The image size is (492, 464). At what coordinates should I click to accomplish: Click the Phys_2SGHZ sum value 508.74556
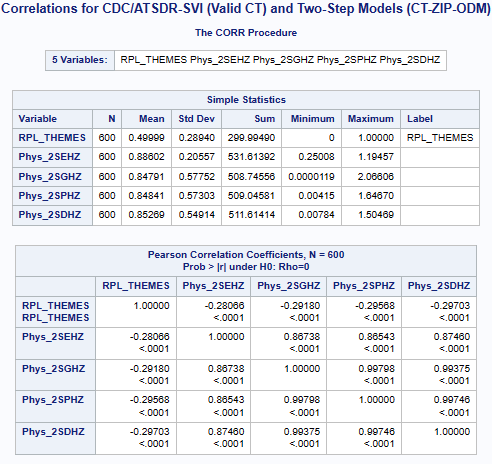(251, 177)
